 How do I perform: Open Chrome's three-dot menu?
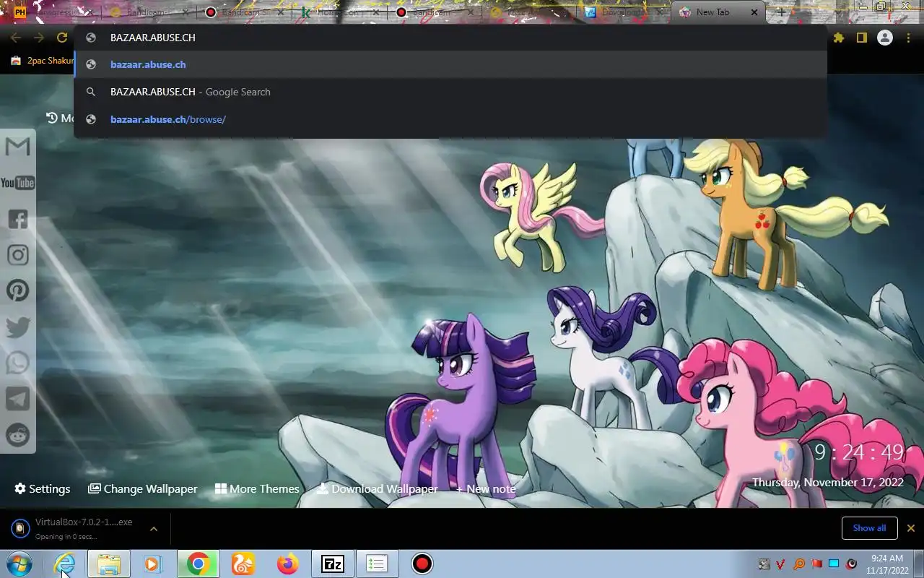908,38
